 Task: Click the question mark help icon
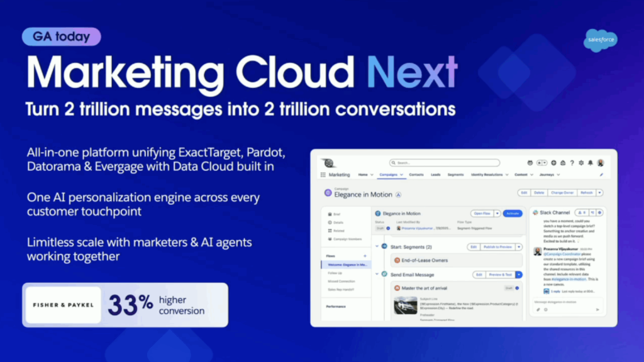[572, 163]
